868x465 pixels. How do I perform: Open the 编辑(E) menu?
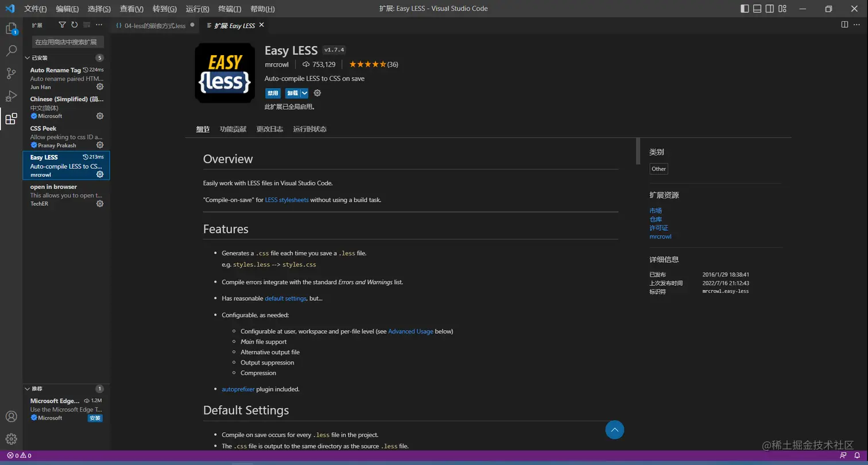67,9
